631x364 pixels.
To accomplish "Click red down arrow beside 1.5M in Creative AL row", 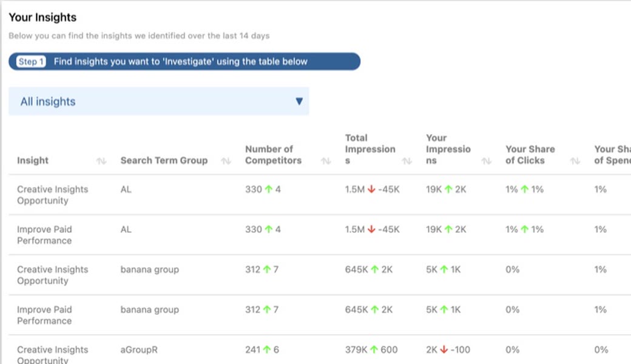I will coord(371,189).
